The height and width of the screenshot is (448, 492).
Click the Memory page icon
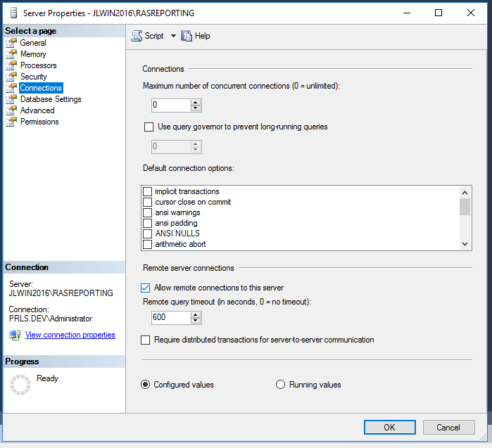(x=11, y=54)
